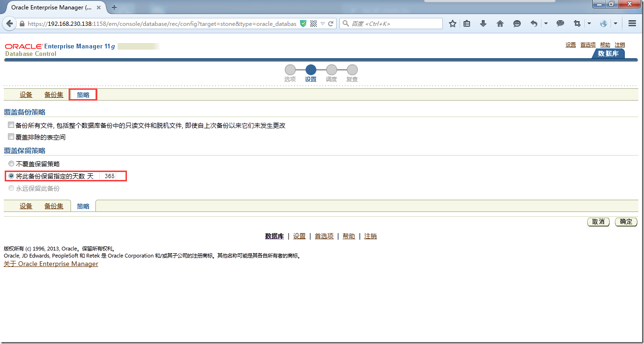The image size is (644, 344).
Task: Select 不覆盖保留策略 radio button
Action: (x=11, y=164)
